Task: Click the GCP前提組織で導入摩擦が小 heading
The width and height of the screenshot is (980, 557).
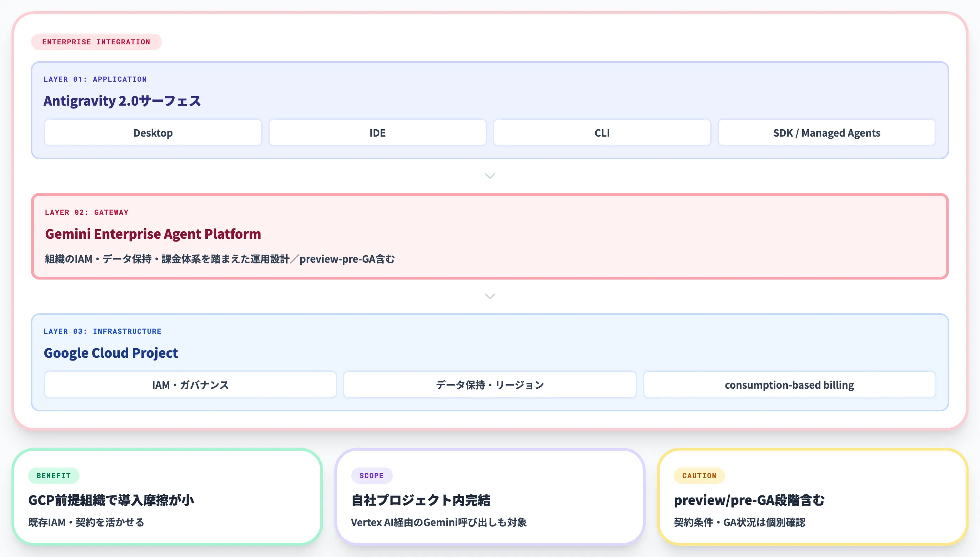Action: click(111, 500)
